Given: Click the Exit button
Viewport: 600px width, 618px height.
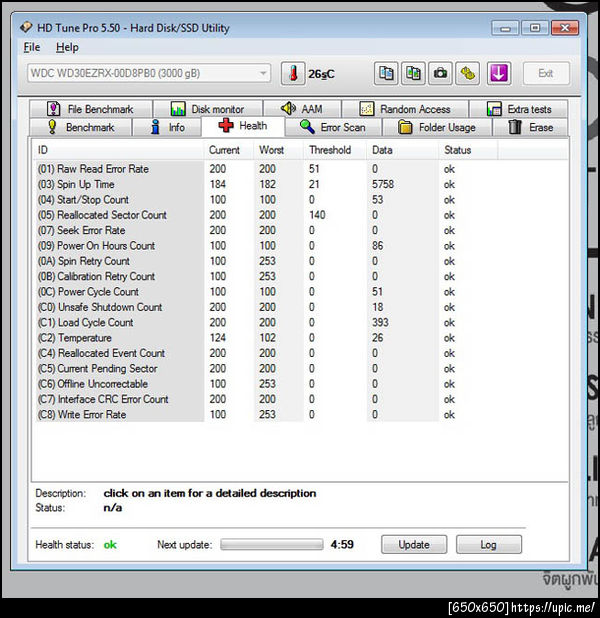Looking at the screenshot, I should click(546, 73).
